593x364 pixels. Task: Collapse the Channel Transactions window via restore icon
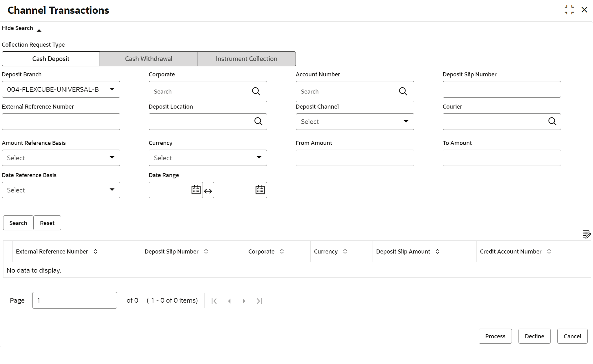click(569, 10)
